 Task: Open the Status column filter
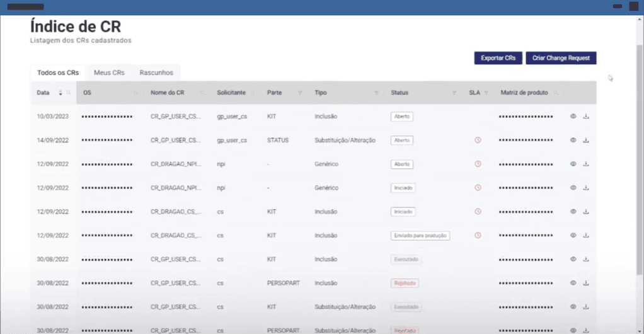tap(454, 93)
